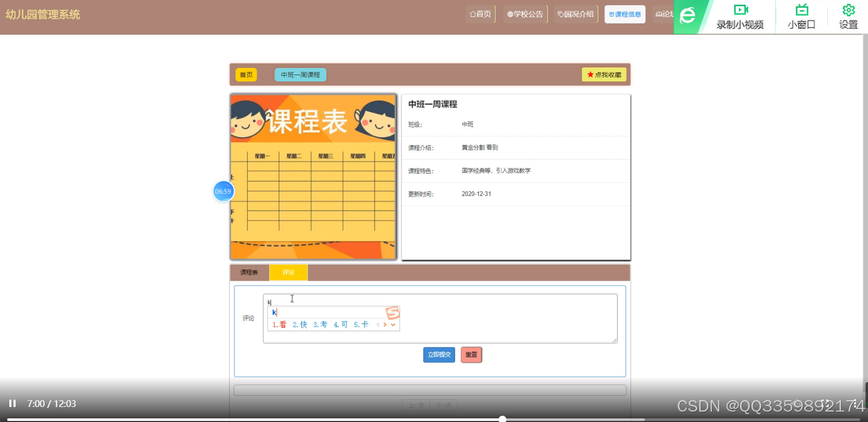
Task: Submit comment with 立即提交
Action: 439,355
